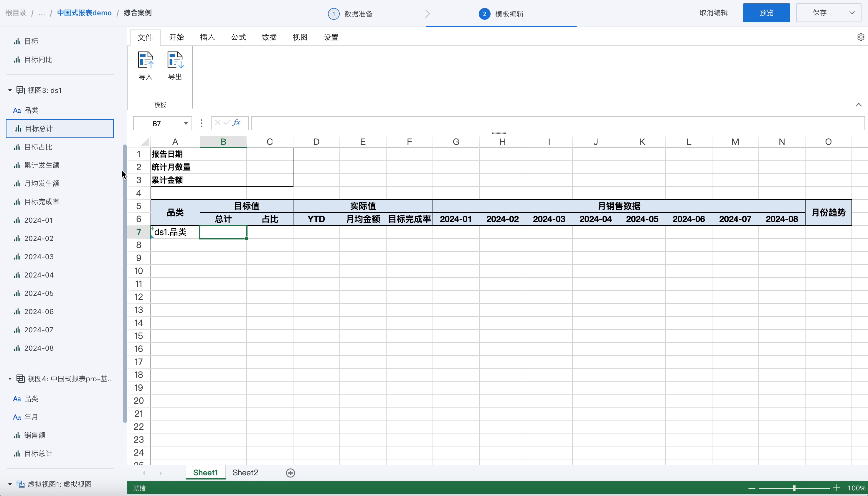
Task: Click the formula bar resize grip
Action: click(499, 132)
